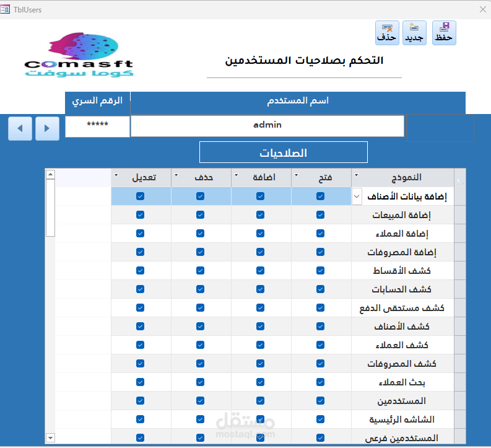
Task: Go to next user record arrow
Action: 47,128
